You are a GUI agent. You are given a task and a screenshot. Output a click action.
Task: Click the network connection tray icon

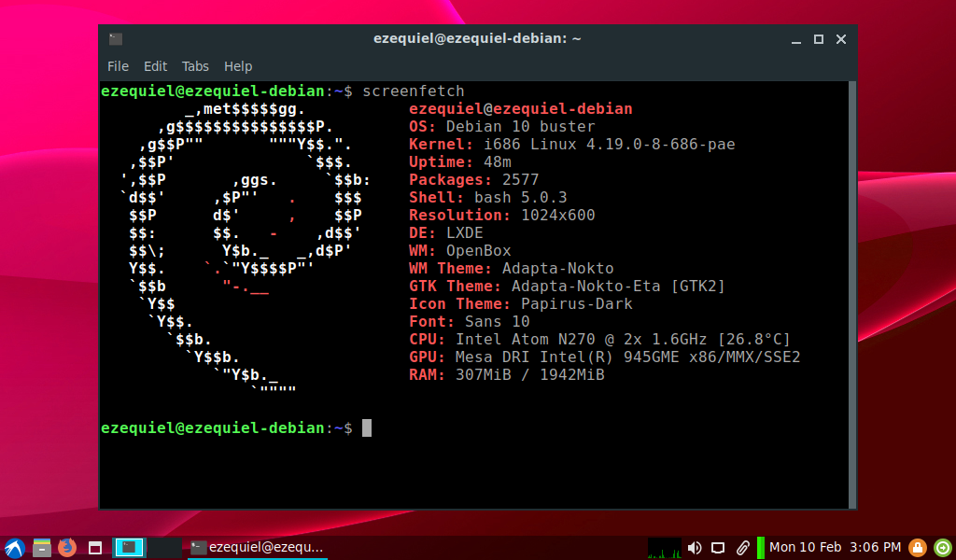point(718,548)
